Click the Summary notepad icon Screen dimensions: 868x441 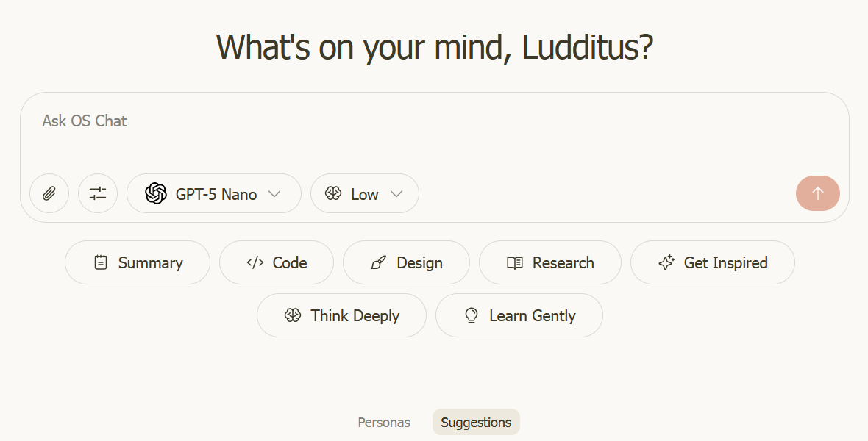(x=101, y=262)
